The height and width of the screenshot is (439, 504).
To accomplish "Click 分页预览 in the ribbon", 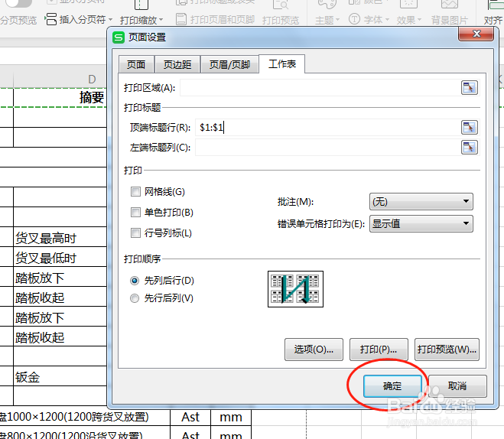I will [18, 20].
